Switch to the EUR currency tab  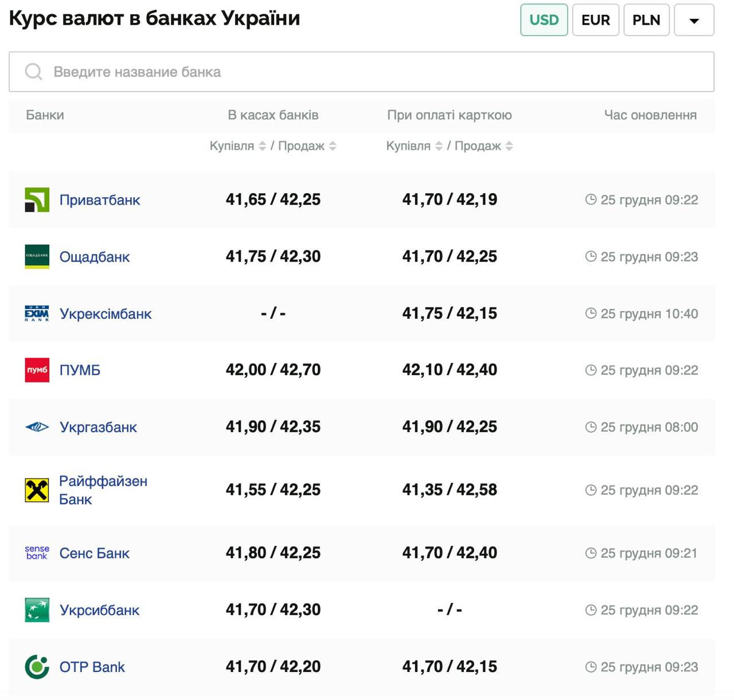coord(595,20)
